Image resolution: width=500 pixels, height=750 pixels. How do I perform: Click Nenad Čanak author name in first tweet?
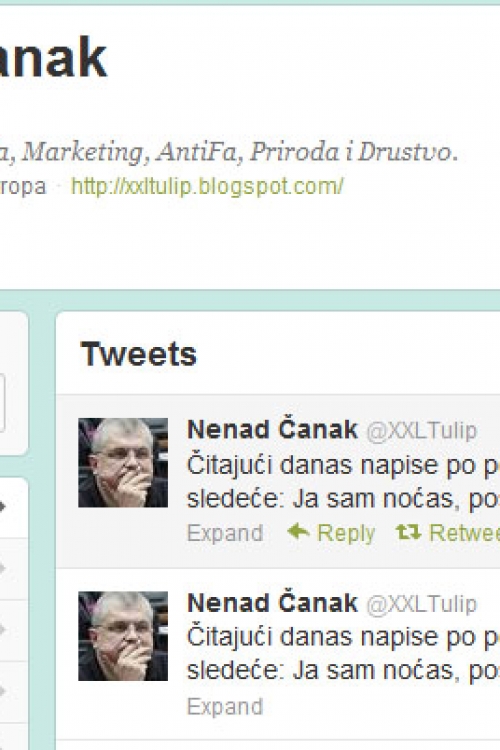tap(272, 430)
